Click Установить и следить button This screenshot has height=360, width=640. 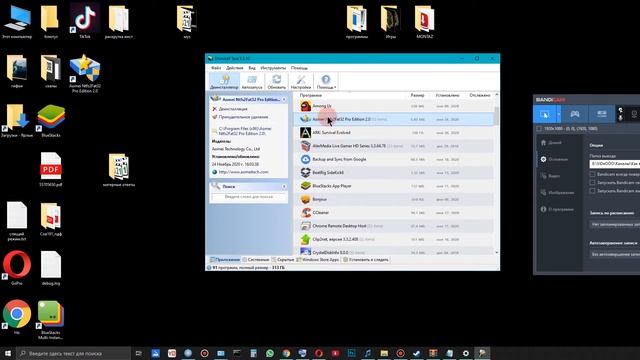(x=366, y=260)
